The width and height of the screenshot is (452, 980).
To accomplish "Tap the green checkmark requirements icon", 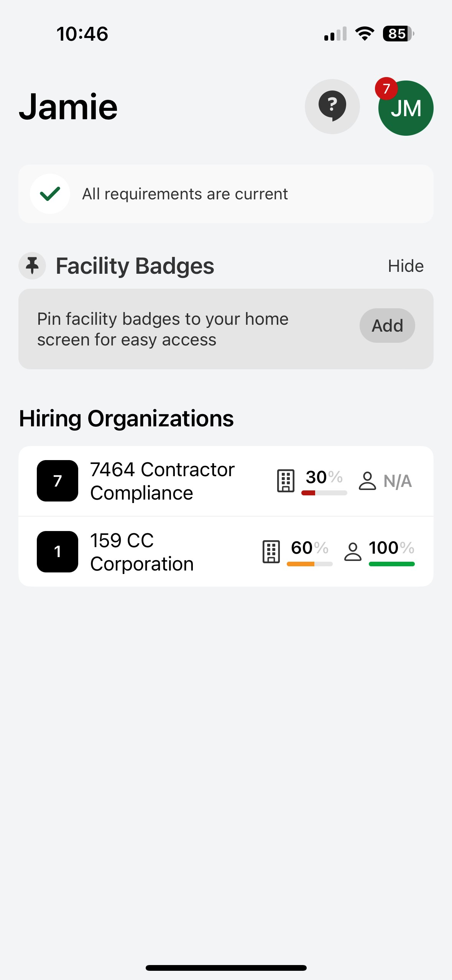I will click(50, 194).
